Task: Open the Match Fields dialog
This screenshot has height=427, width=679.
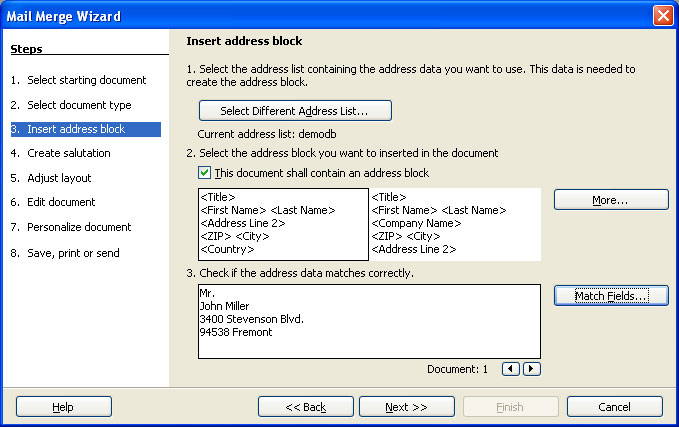Action: pos(610,296)
